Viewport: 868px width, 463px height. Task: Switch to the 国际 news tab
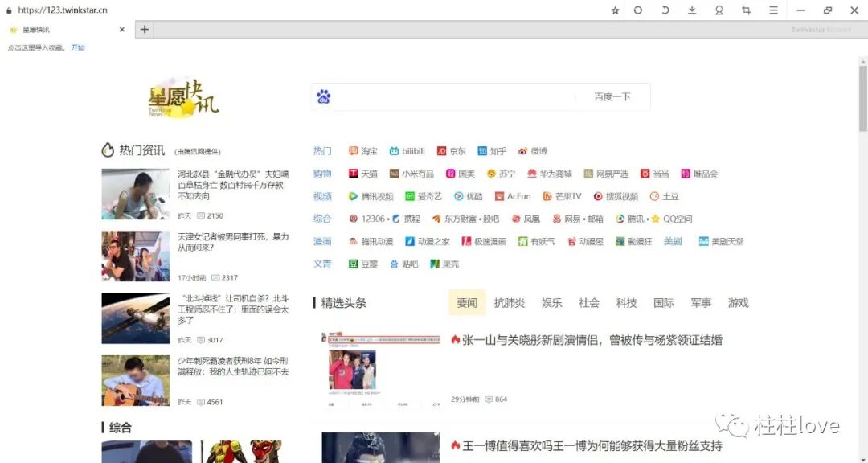click(x=664, y=303)
